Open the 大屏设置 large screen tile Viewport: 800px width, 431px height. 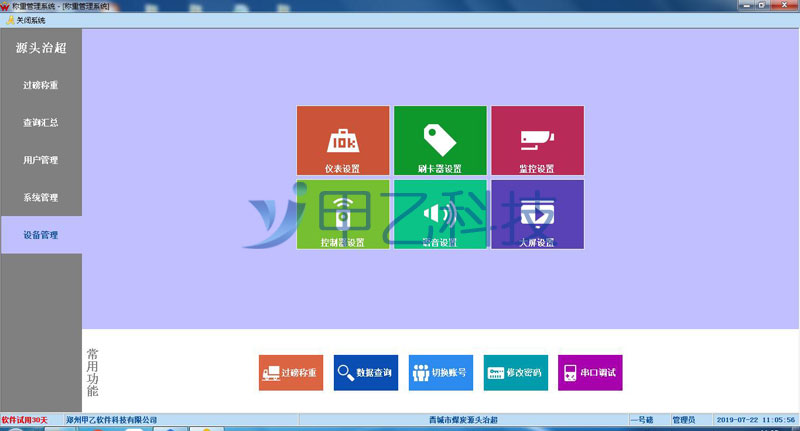tap(536, 215)
